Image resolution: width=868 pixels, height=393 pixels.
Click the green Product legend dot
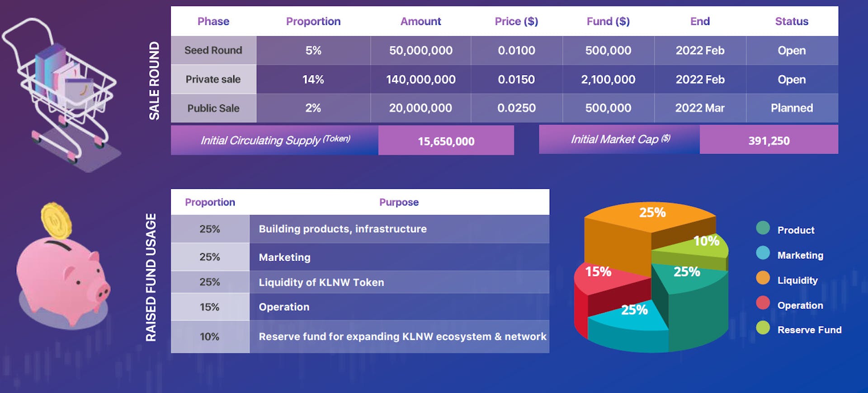click(x=763, y=228)
